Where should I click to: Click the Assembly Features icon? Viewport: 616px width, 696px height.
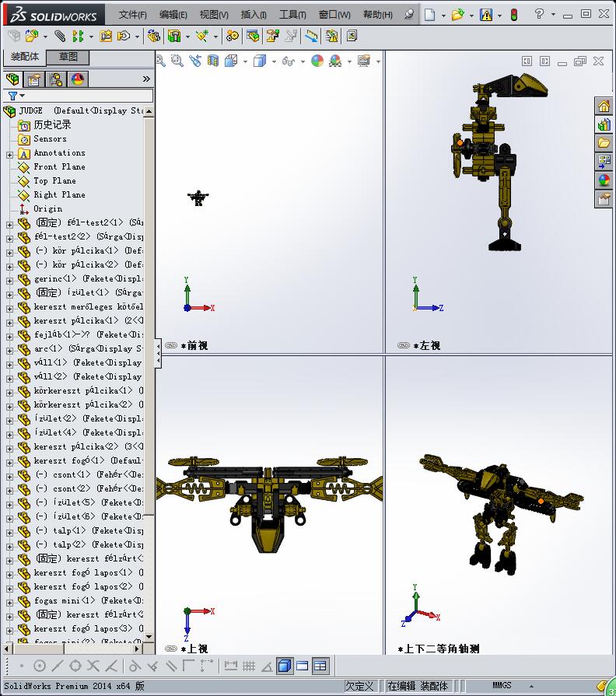click(x=174, y=36)
